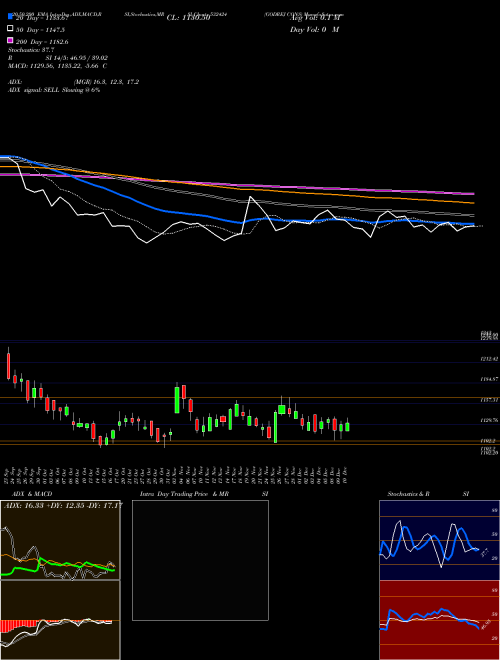Screen dimensions: 500x660
Task: Click the white 50 Day EMA legend swatch
Action: click(x=10, y=29)
